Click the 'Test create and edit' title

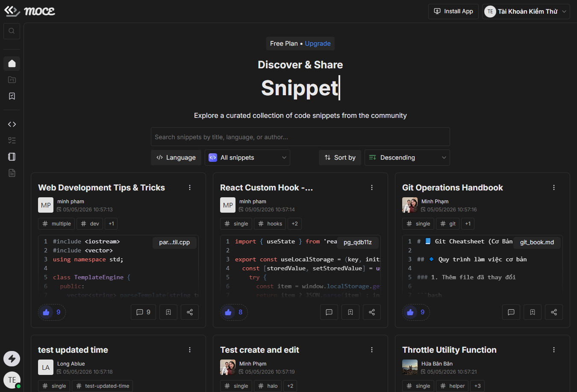[x=259, y=350]
